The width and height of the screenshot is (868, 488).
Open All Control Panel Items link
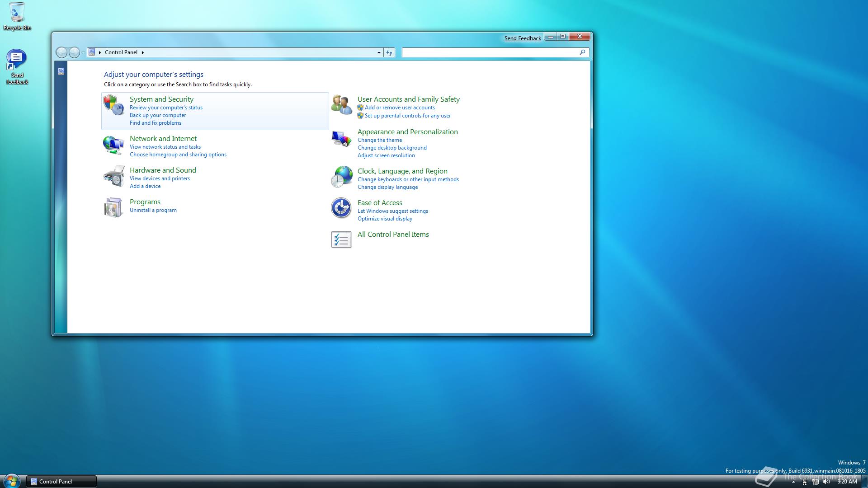393,235
